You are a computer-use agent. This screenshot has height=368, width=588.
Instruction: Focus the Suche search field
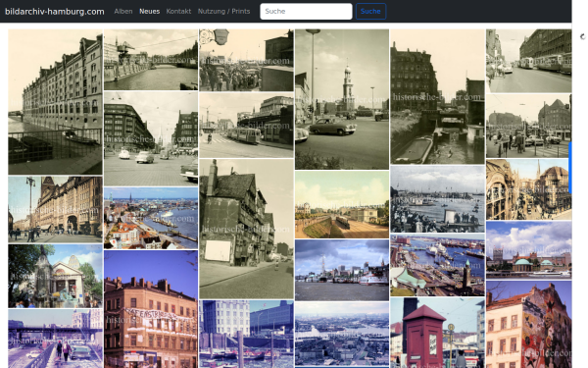coord(306,11)
